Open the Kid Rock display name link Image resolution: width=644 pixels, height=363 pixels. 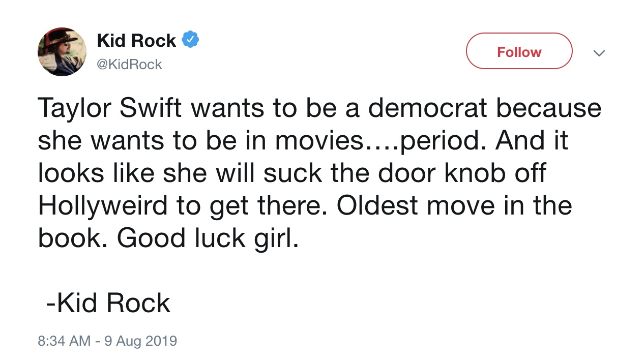(136, 40)
